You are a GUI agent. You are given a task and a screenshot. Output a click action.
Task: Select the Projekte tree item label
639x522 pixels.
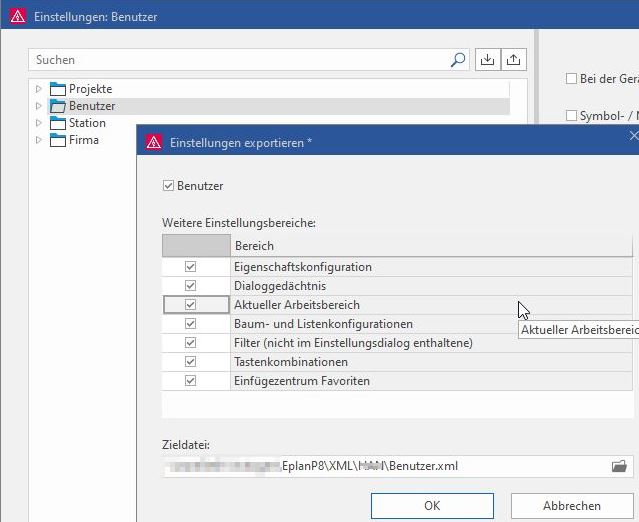point(90,89)
